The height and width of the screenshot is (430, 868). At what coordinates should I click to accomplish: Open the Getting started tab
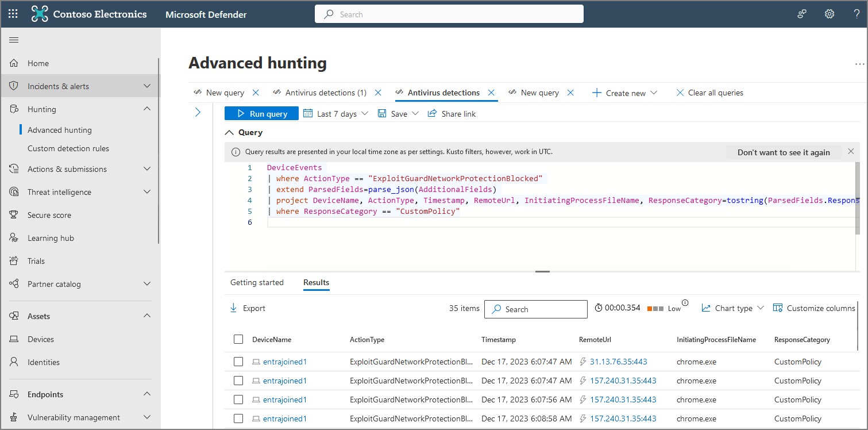(257, 282)
